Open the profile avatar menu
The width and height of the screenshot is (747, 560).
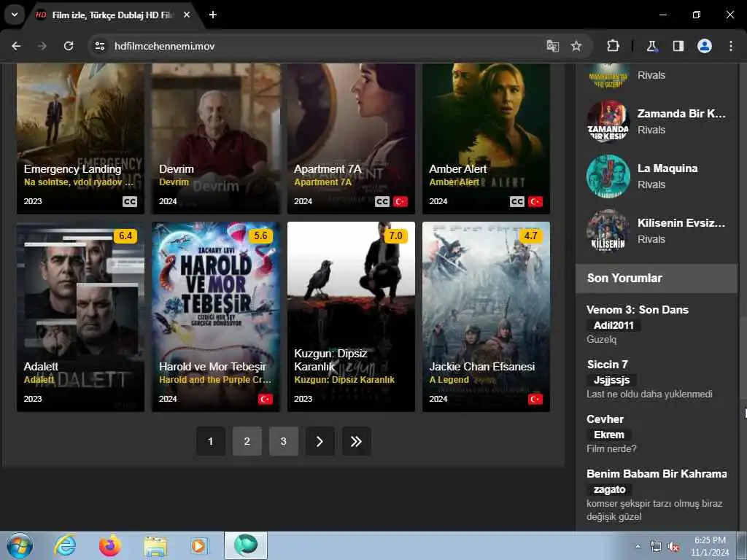(x=705, y=46)
